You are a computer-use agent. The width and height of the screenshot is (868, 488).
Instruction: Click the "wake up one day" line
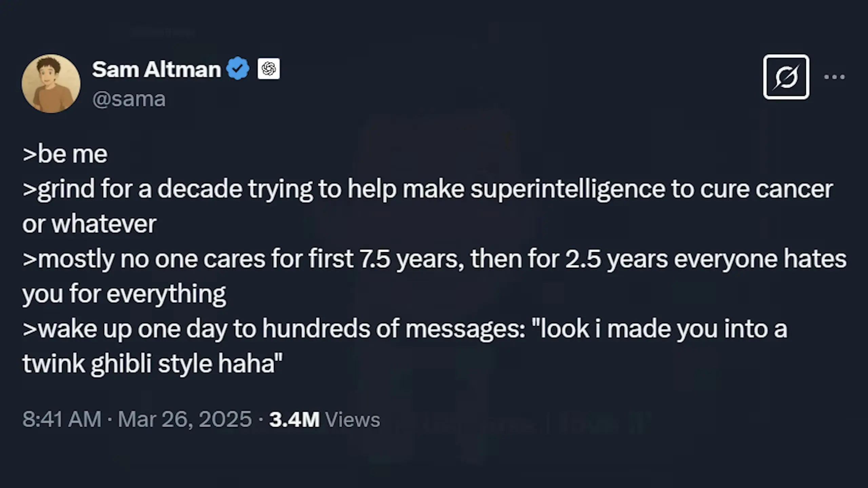(405, 329)
